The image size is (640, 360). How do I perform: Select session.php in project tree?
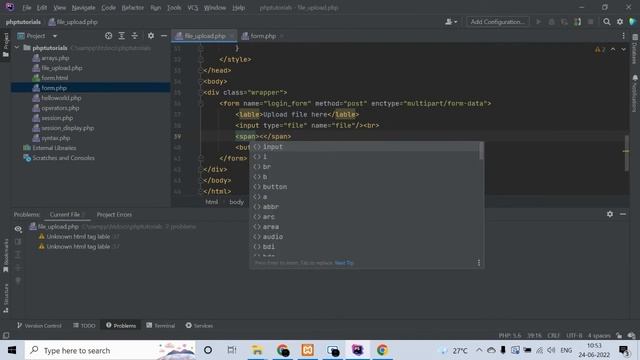pos(57,118)
